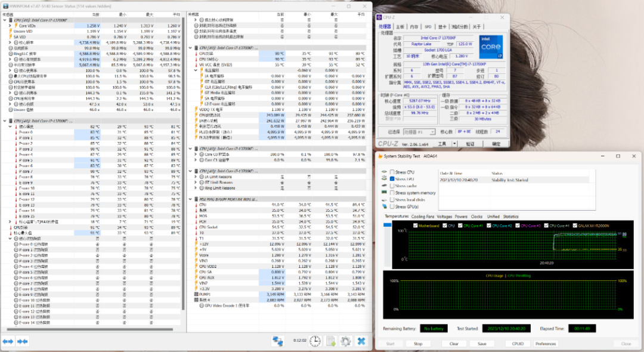Image resolution: width=644 pixels, height=352 pixels.
Task: Toggle the Motherboard temperature graph checkbox
Action: pyautogui.click(x=416, y=226)
